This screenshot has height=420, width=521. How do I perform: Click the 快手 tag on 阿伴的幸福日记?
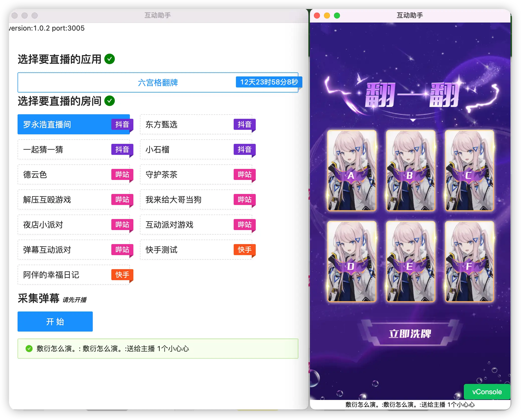pyautogui.click(x=122, y=275)
